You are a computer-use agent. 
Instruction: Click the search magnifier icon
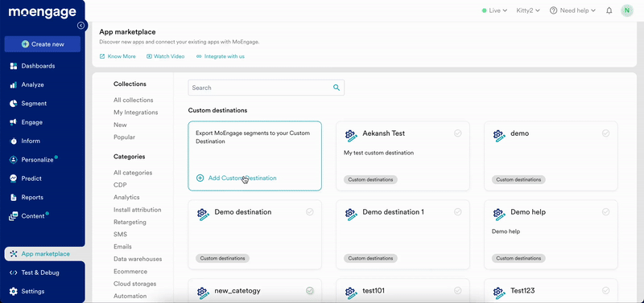(336, 88)
